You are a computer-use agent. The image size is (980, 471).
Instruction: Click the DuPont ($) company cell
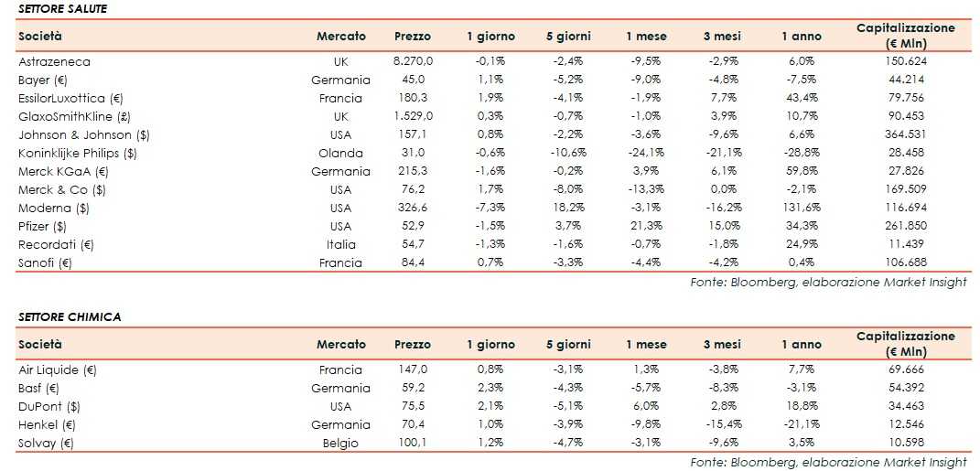(x=49, y=406)
